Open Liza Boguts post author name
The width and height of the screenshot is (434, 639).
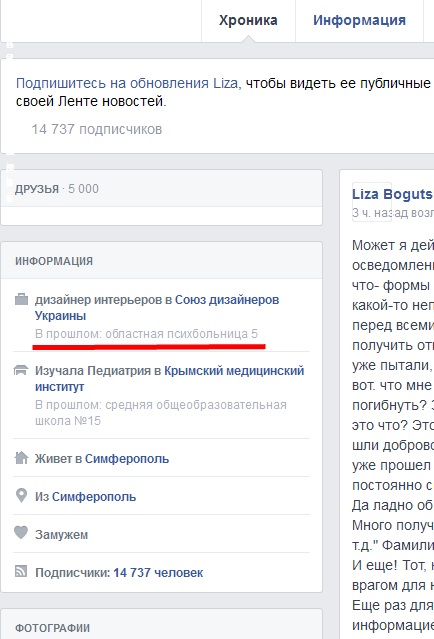click(x=392, y=194)
